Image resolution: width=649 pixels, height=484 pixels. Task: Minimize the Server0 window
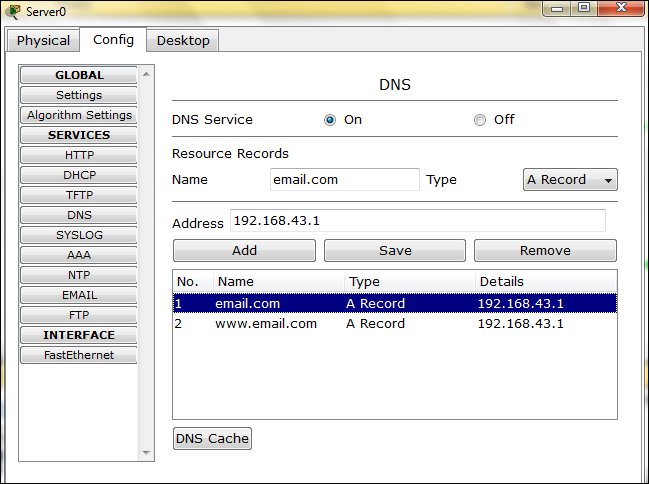coord(557,9)
